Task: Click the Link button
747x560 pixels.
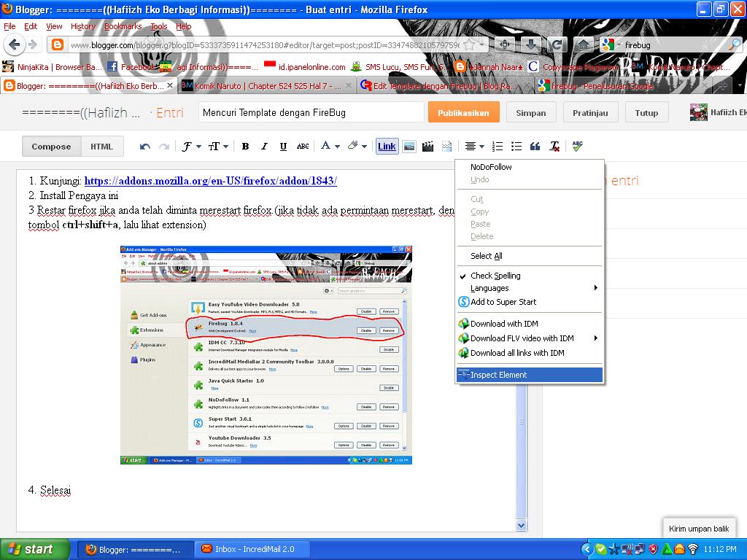Action: [x=387, y=147]
